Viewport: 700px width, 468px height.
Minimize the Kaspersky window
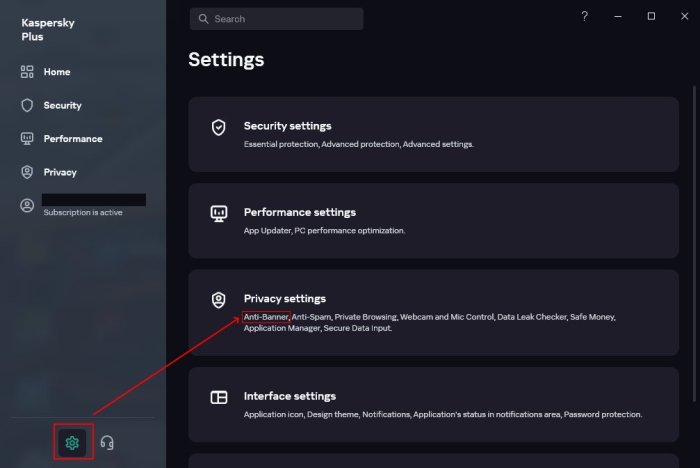618,16
